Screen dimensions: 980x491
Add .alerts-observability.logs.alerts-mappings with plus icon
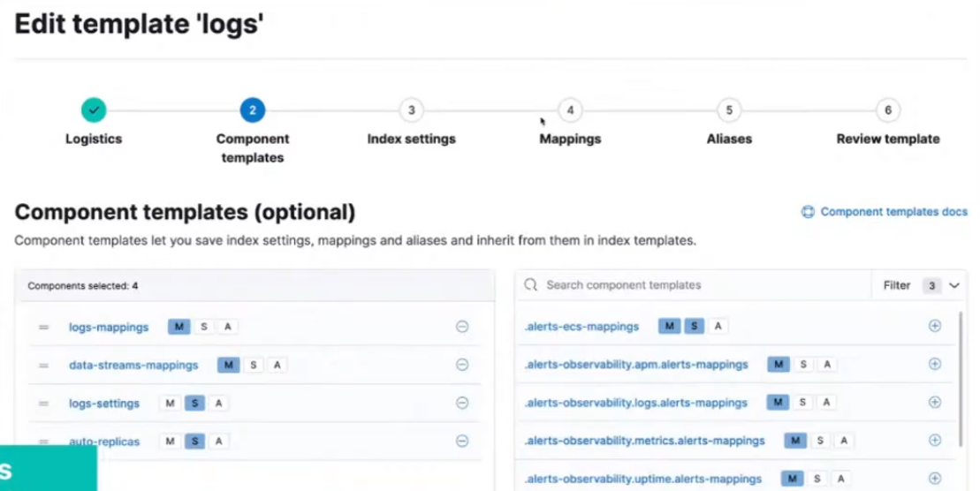pyautogui.click(x=935, y=402)
